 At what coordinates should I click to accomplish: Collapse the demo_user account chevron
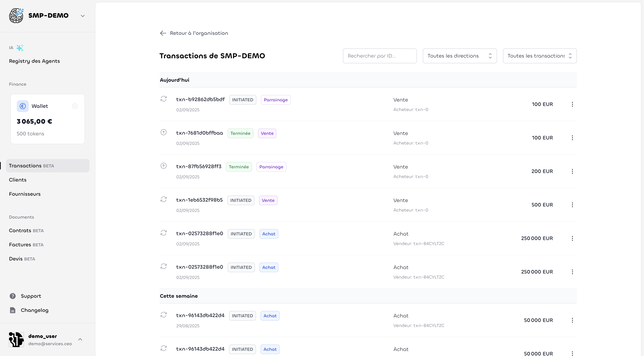tap(80, 339)
